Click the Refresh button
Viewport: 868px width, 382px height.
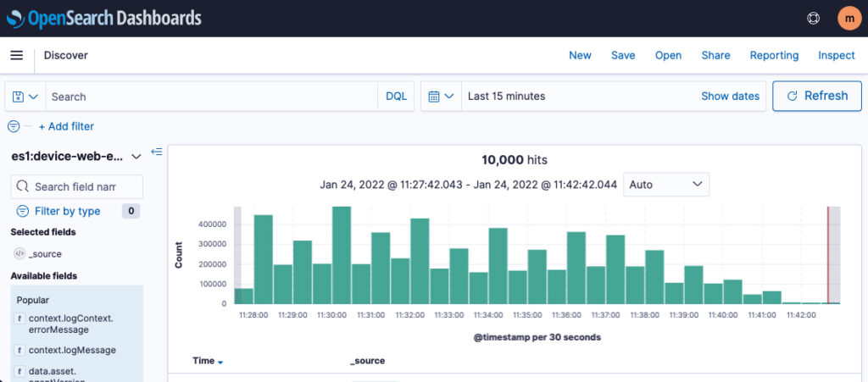(x=817, y=97)
